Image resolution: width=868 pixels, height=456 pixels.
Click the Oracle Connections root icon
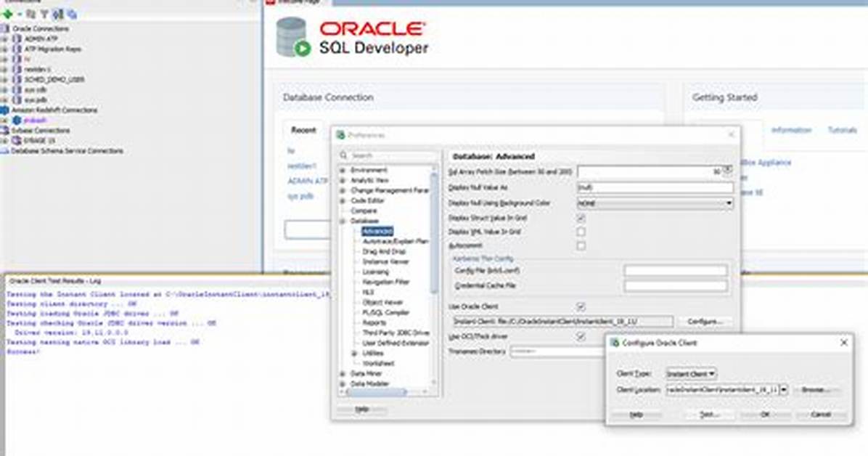pos(5,28)
